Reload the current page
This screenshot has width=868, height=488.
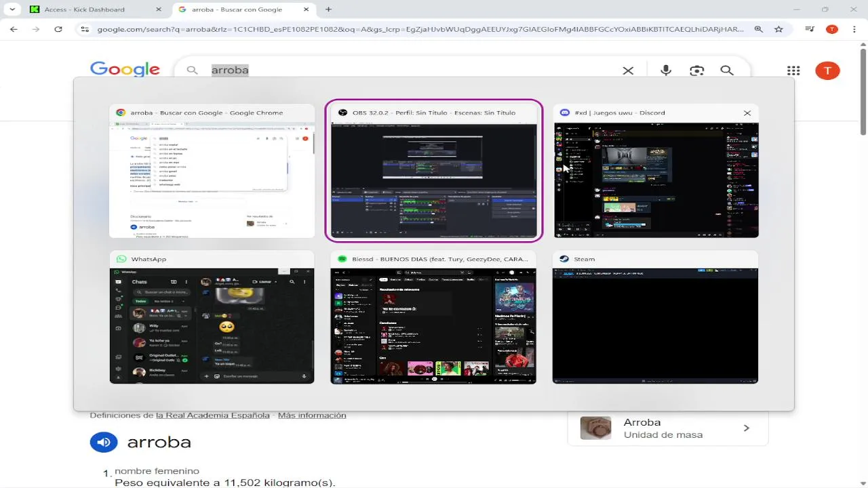[x=58, y=29]
